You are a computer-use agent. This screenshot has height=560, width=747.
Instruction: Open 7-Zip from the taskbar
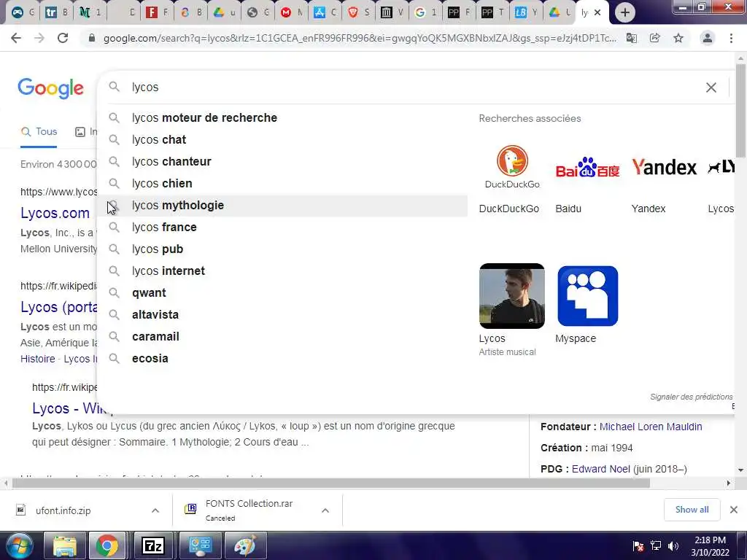click(x=153, y=545)
